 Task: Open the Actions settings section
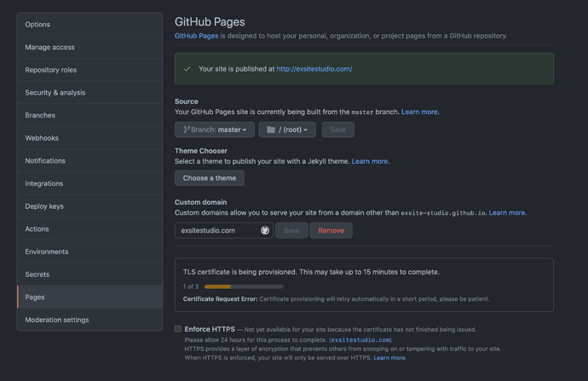89,228
